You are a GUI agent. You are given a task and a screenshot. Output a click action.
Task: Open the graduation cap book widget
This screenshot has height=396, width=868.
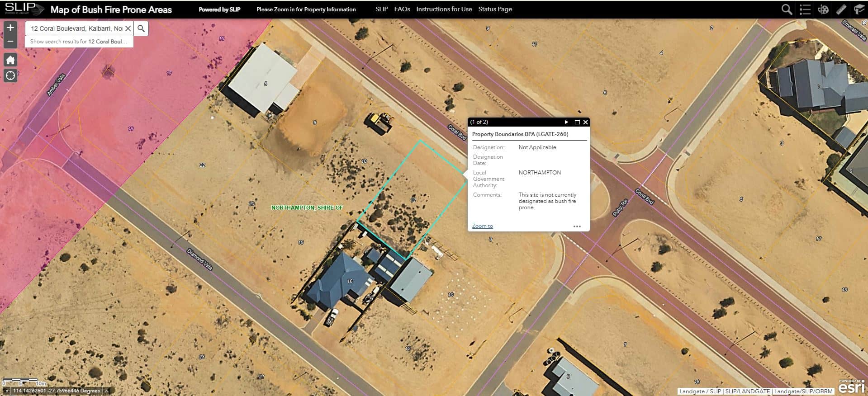[858, 9]
